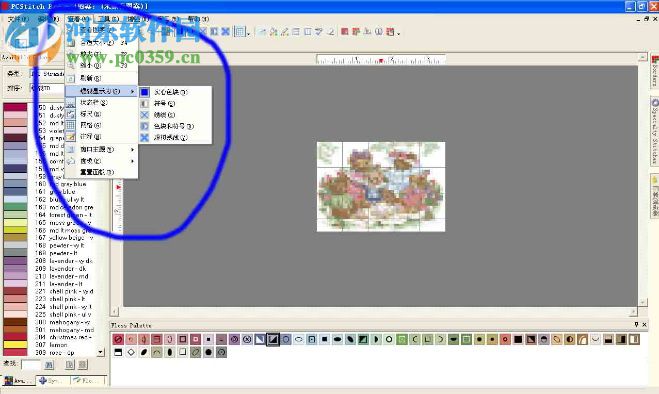Toggle the ruler entry in the View menu

tap(101, 114)
